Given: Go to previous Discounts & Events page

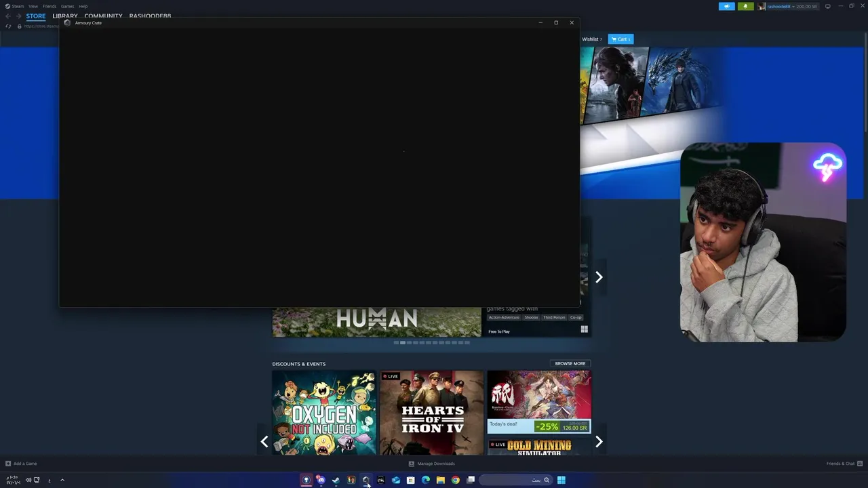Looking at the screenshot, I should click(x=264, y=442).
